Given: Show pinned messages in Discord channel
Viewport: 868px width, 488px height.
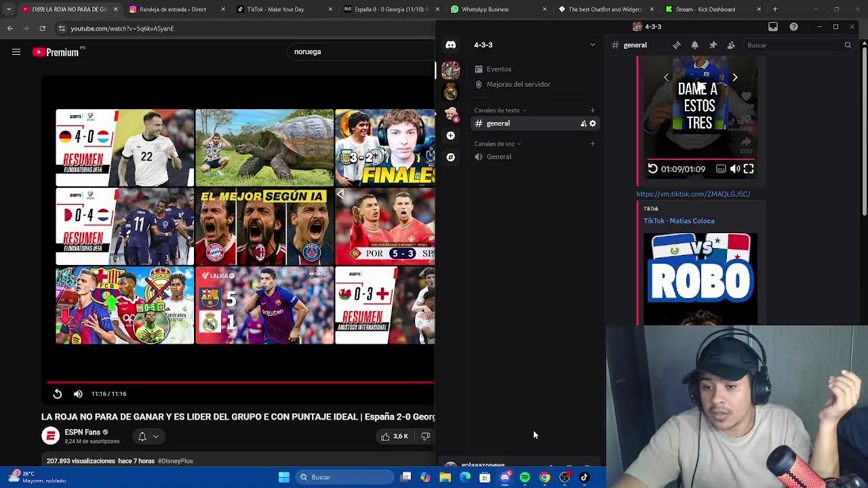Looking at the screenshot, I should (713, 45).
